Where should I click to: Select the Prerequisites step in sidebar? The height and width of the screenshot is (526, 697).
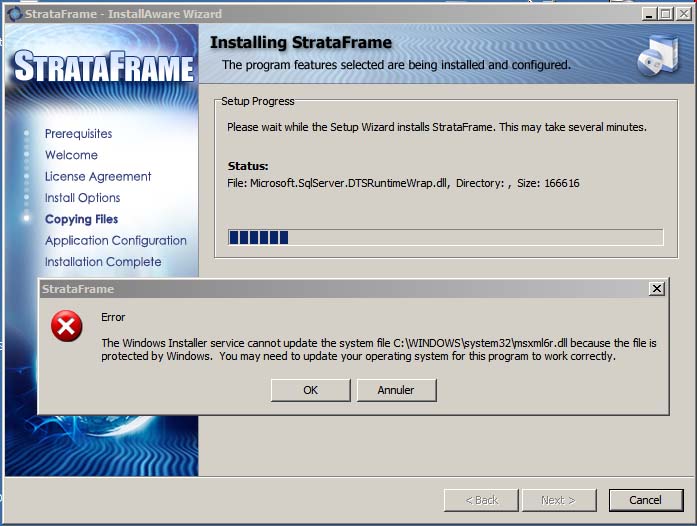78,134
